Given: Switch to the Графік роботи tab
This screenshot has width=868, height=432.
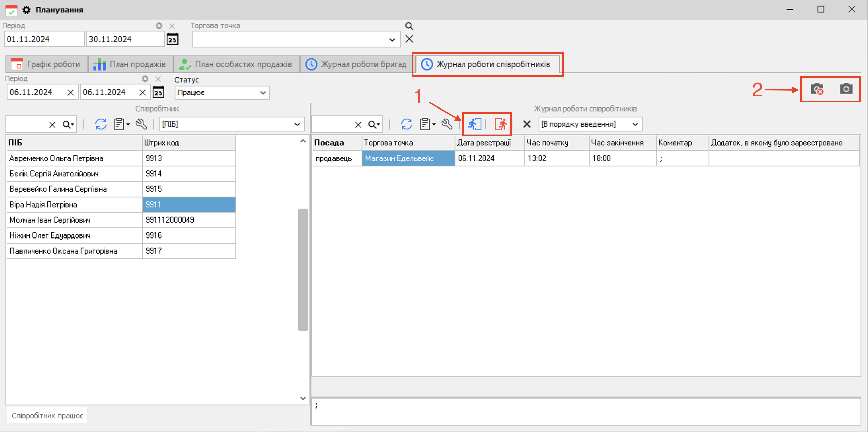Looking at the screenshot, I should [46, 64].
